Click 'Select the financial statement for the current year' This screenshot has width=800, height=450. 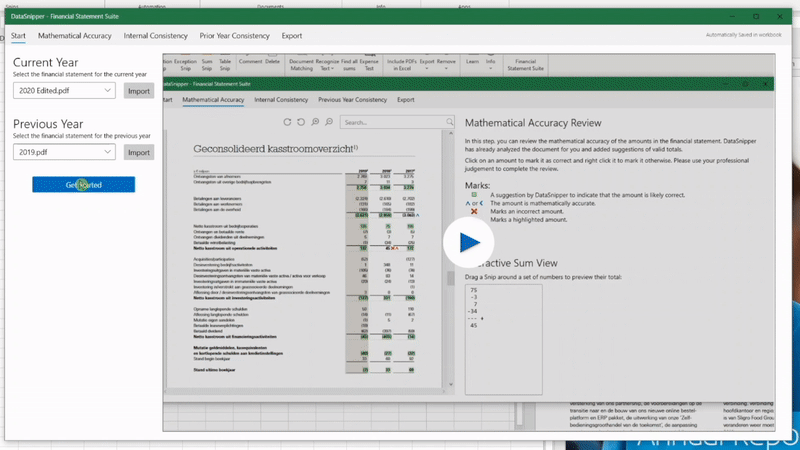pyautogui.click(x=80, y=74)
